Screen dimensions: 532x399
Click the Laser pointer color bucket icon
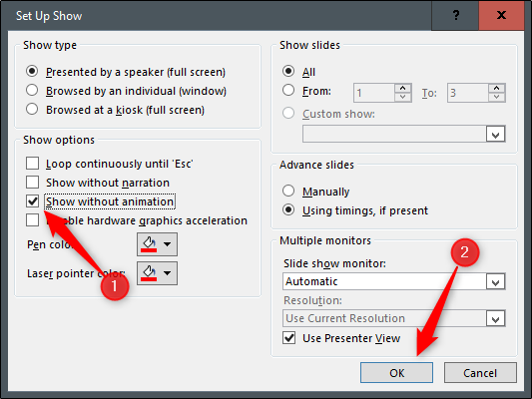149,273
